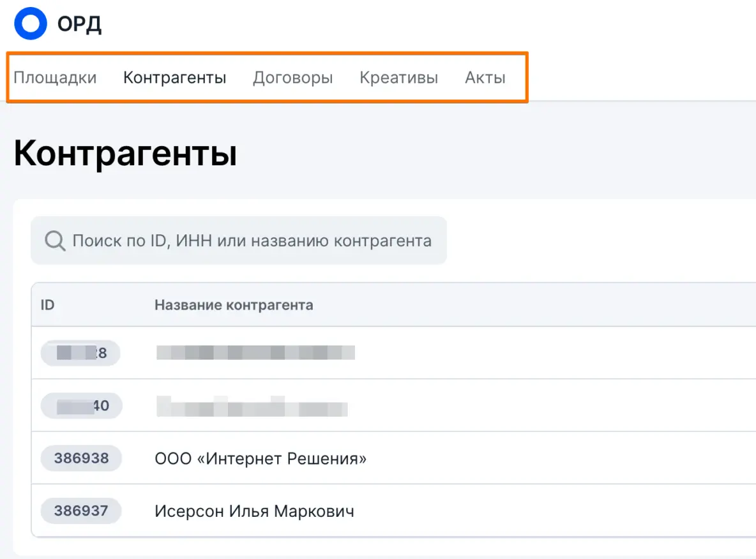756x559 pixels.
Task: Click the ID badge 386937
Action: (x=81, y=511)
